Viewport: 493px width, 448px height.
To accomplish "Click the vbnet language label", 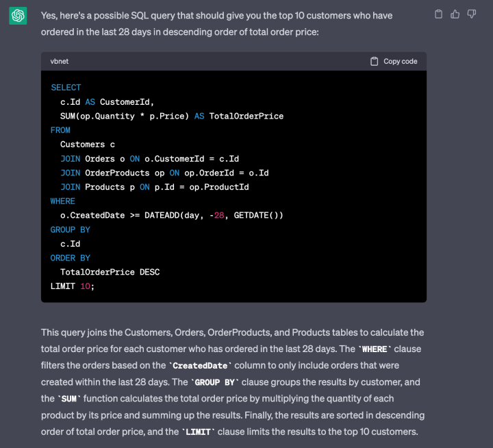I will (x=59, y=62).
